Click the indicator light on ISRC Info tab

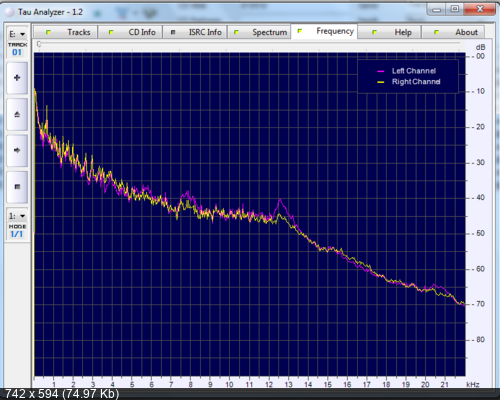point(173,32)
